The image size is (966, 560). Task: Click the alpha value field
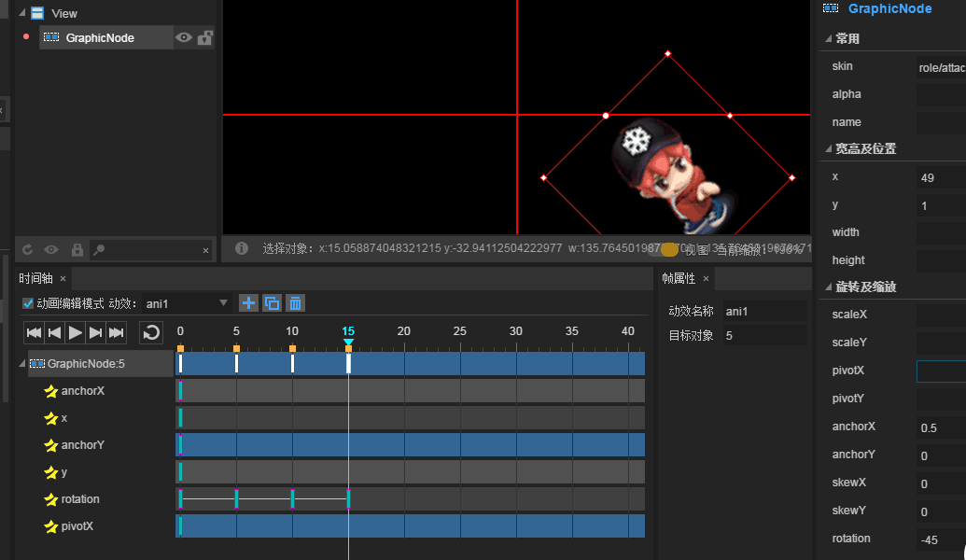point(942,95)
